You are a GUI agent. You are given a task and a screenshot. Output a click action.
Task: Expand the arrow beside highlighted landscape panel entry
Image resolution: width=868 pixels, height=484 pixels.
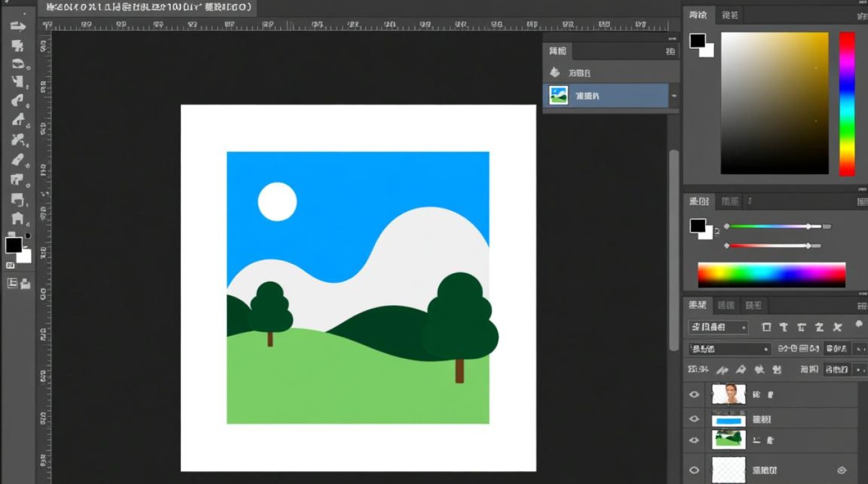674,96
